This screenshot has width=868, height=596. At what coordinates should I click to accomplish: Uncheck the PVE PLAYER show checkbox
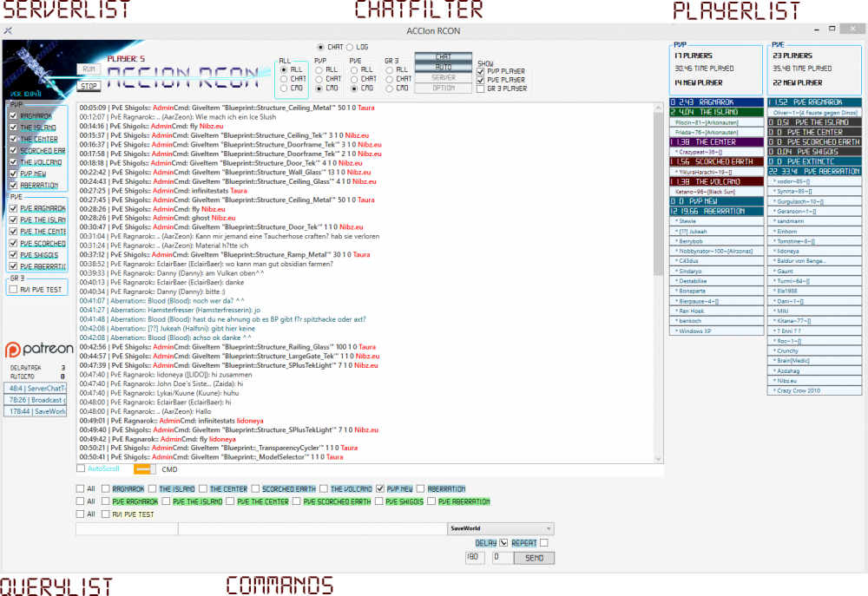tap(481, 80)
